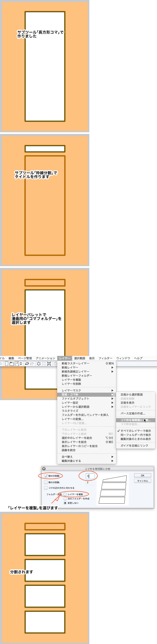Open the レイヤー menu
The width and height of the screenshot is (157, 644).
pyautogui.click(x=65, y=358)
